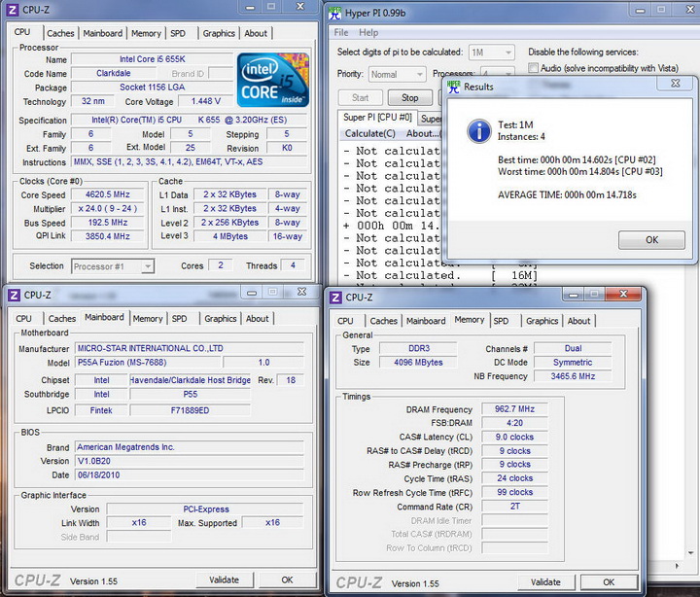The width and height of the screenshot is (700, 597).
Task: Click the CPU-Z icon in Memory window title bar
Action: [335, 298]
